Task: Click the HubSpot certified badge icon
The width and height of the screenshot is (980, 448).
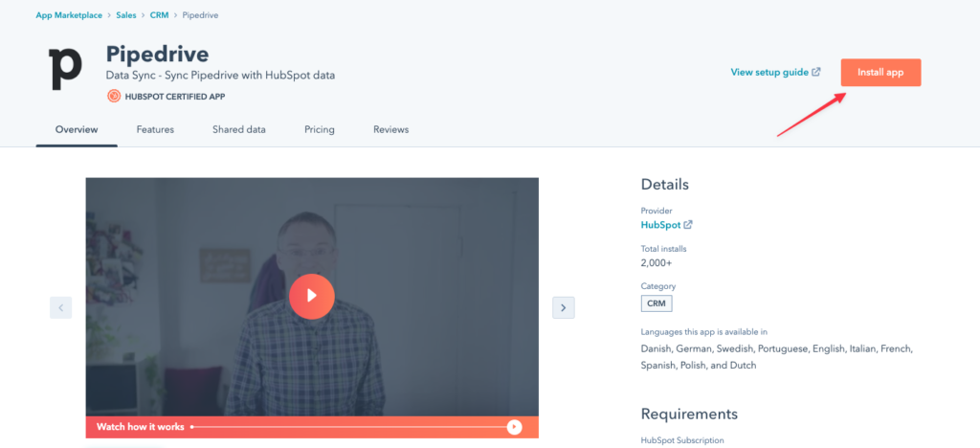Action: 114,97
